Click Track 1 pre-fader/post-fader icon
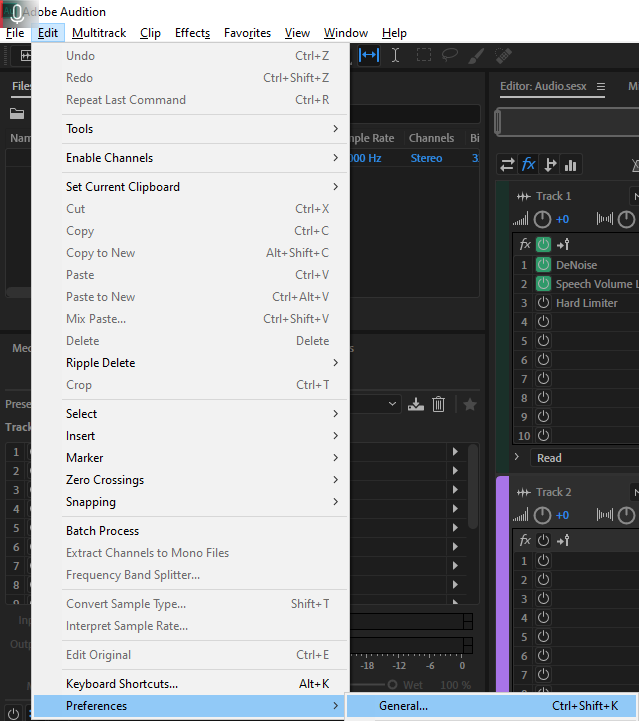The height and width of the screenshot is (721, 639). 563,244
